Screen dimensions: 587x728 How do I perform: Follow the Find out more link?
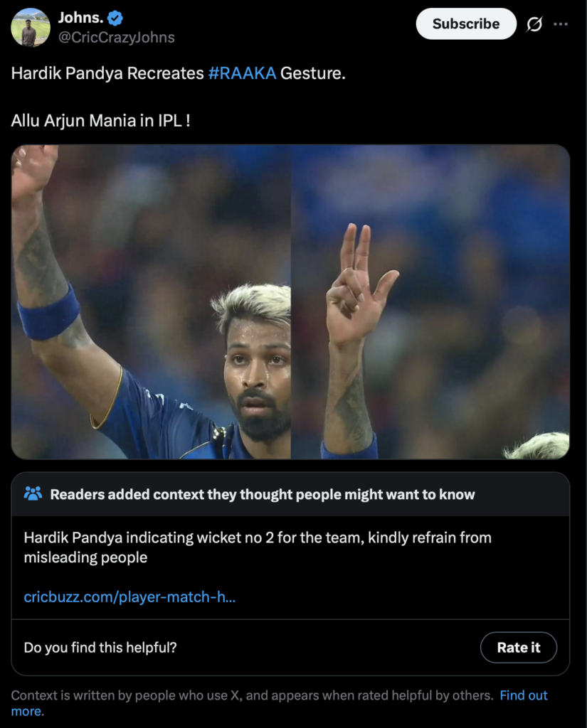pyautogui.click(x=524, y=695)
